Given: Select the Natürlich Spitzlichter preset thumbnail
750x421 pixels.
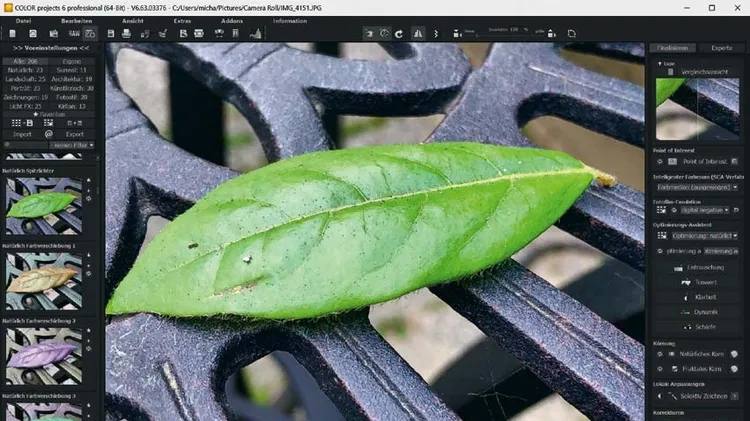Looking at the screenshot, I should click(x=44, y=206).
